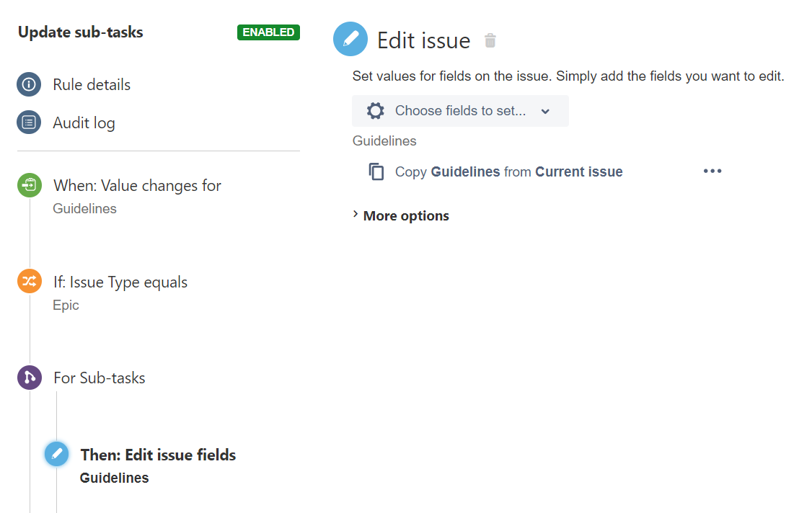Click the orange shuffle icon for the If condition

[29, 281]
